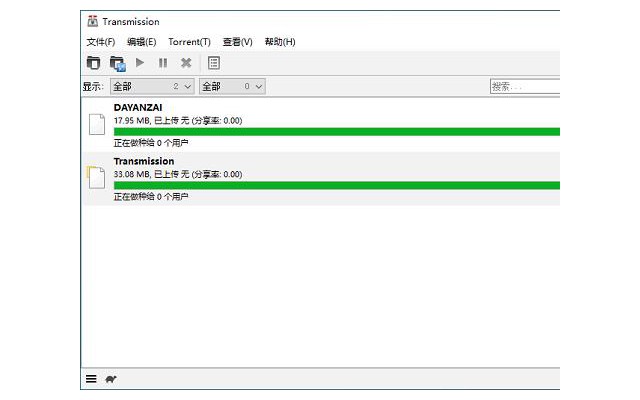Click the DAYANZAI green progress bar
The image size is (640, 400).
(x=337, y=131)
